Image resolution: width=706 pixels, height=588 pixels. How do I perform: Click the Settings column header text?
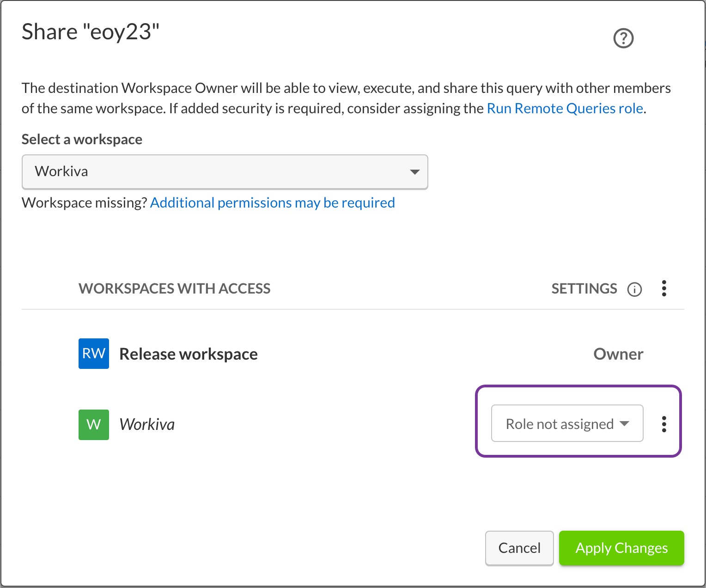(x=584, y=288)
